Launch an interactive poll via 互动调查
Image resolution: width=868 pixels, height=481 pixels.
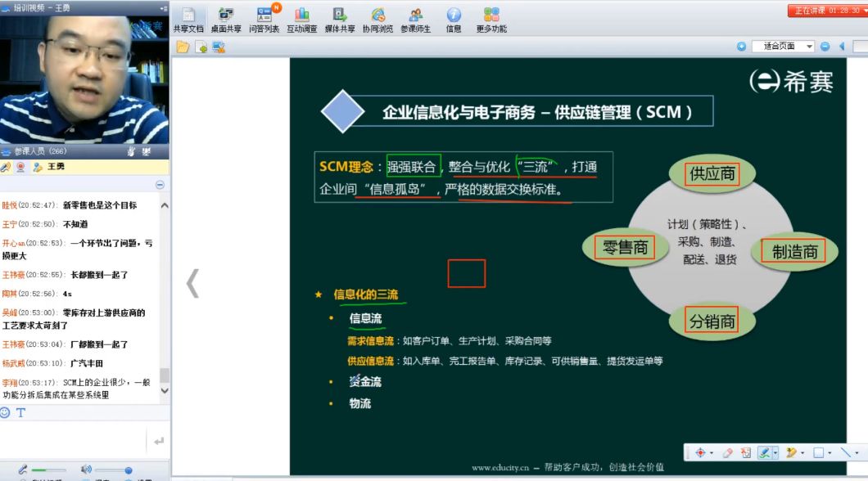[x=301, y=20]
